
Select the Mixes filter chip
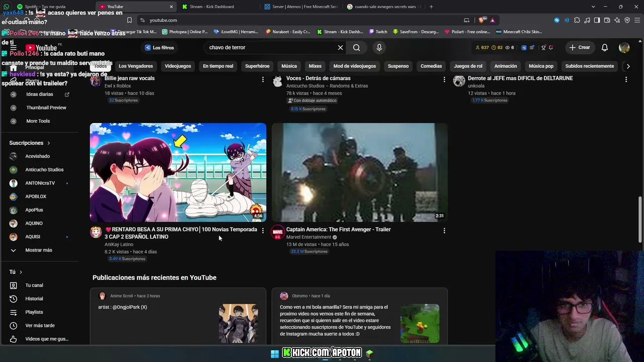tap(315, 66)
